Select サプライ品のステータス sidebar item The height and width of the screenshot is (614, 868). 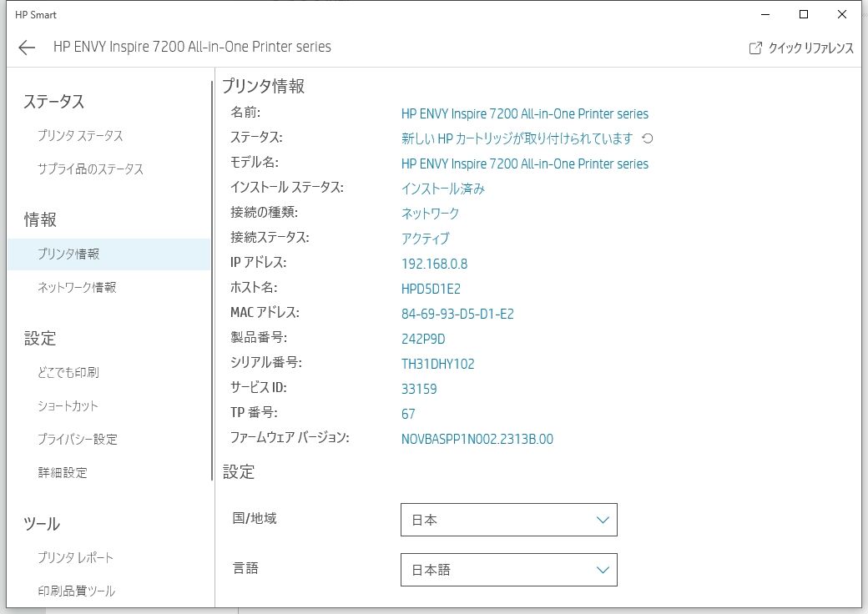[x=90, y=169]
